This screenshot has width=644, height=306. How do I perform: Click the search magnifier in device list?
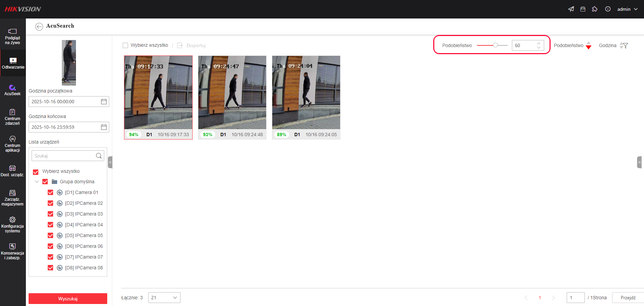click(99, 156)
